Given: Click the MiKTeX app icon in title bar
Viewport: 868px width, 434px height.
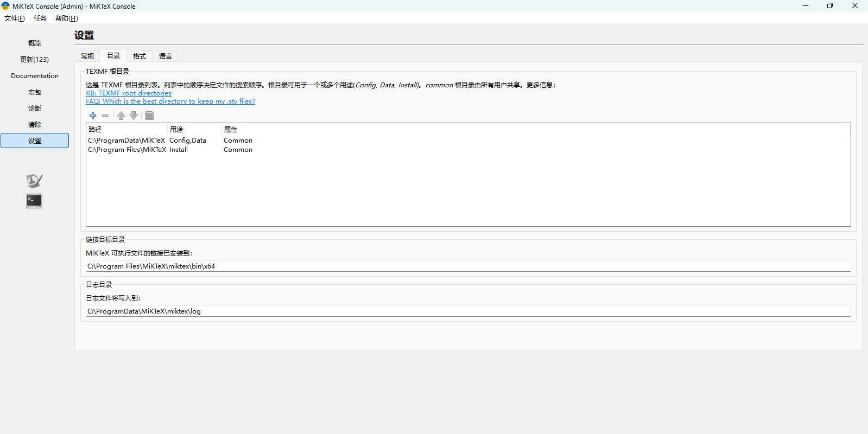Looking at the screenshot, I should point(6,6).
